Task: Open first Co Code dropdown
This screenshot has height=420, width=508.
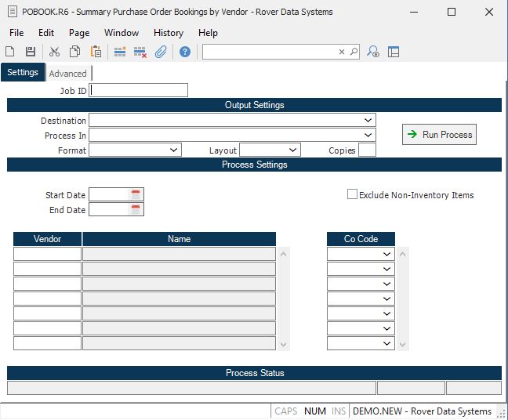Action: (386, 254)
